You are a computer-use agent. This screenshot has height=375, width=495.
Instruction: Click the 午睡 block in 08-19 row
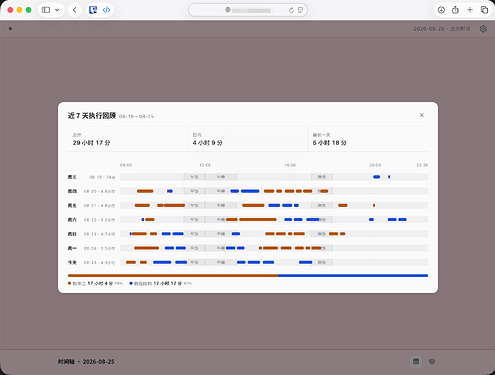pyautogui.click(x=221, y=177)
